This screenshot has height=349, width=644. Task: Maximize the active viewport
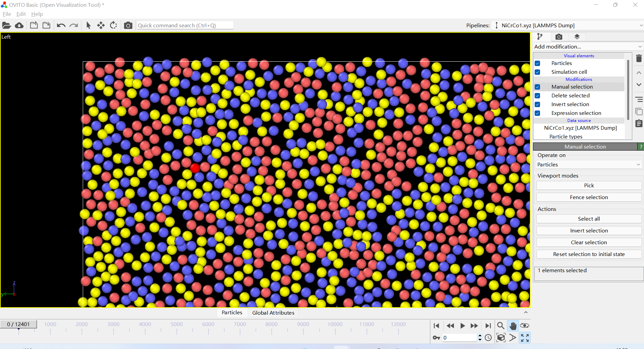tap(525, 338)
